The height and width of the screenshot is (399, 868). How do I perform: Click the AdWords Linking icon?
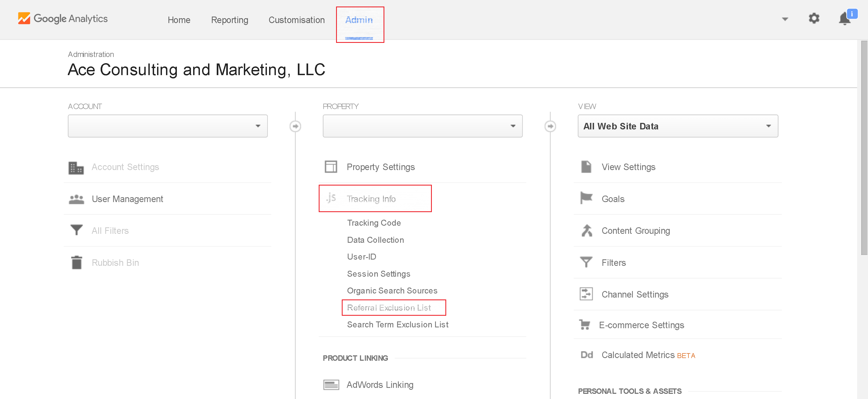[x=331, y=385]
